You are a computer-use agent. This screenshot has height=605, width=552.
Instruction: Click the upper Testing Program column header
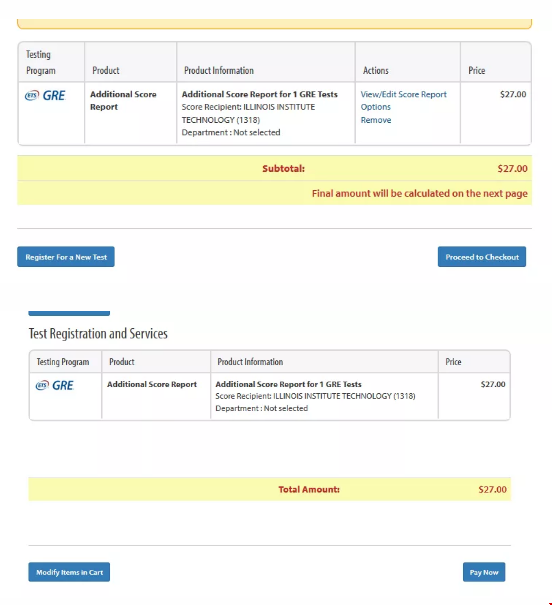coord(41,62)
